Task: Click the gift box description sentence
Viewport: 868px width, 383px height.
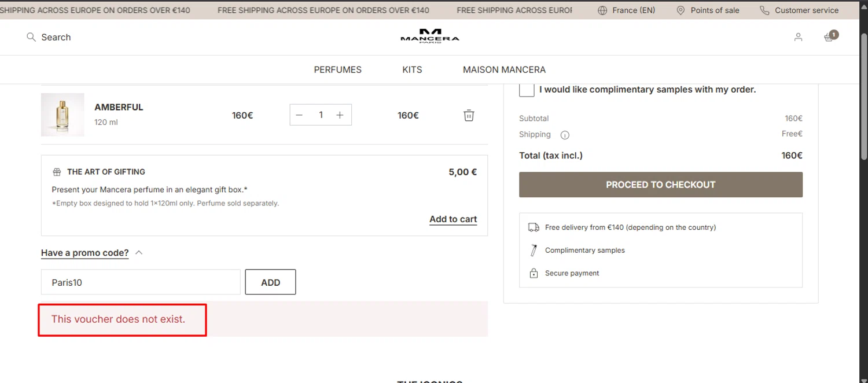Action: point(150,190)
